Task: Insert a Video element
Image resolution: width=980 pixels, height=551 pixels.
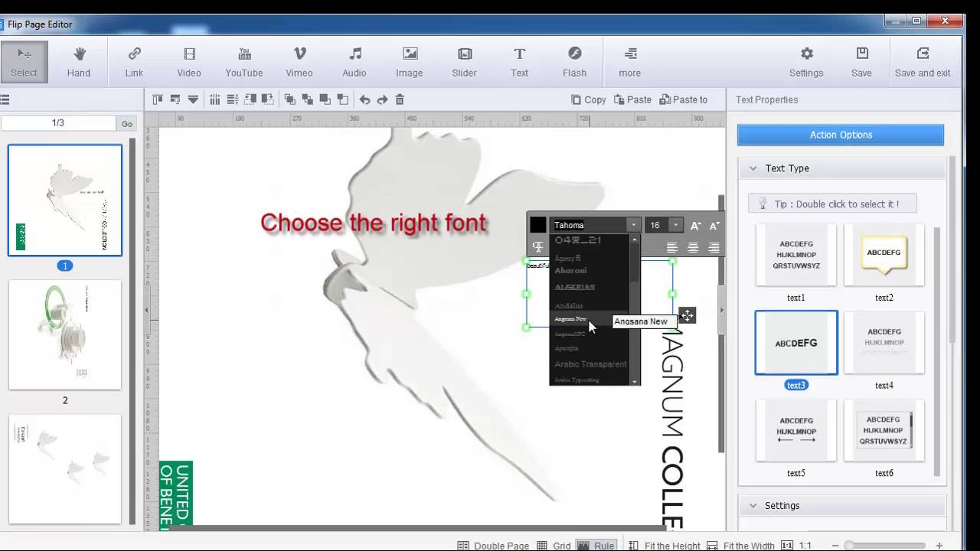Action: tap(189, 62)
